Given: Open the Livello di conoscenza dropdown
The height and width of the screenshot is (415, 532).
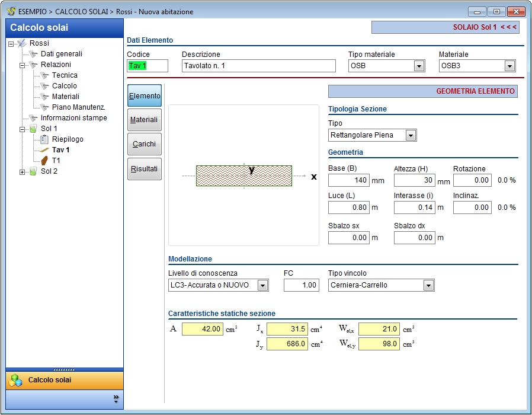Looking at the screenshot, I should (x=262, y=286).
